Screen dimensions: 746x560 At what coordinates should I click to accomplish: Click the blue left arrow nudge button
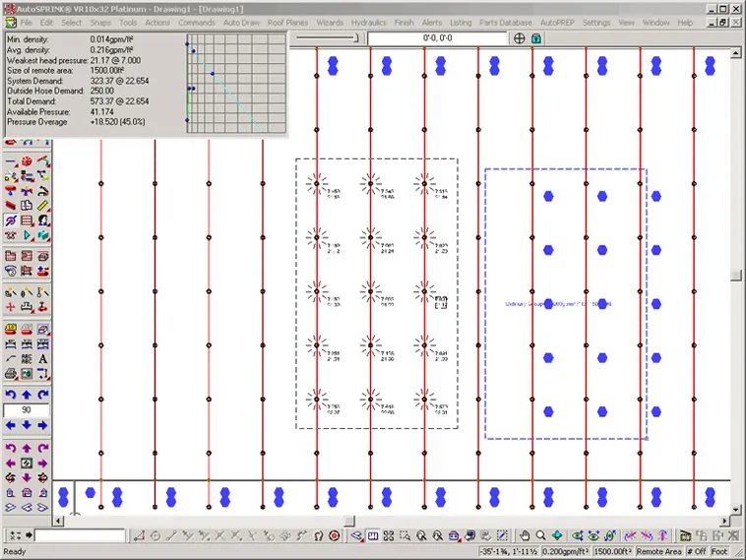(11, 425)
